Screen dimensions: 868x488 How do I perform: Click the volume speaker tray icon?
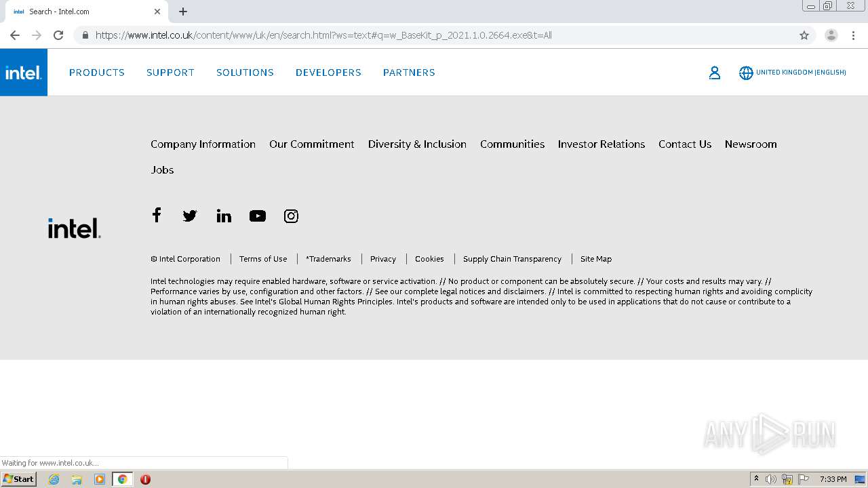click(x=771, y=479)
